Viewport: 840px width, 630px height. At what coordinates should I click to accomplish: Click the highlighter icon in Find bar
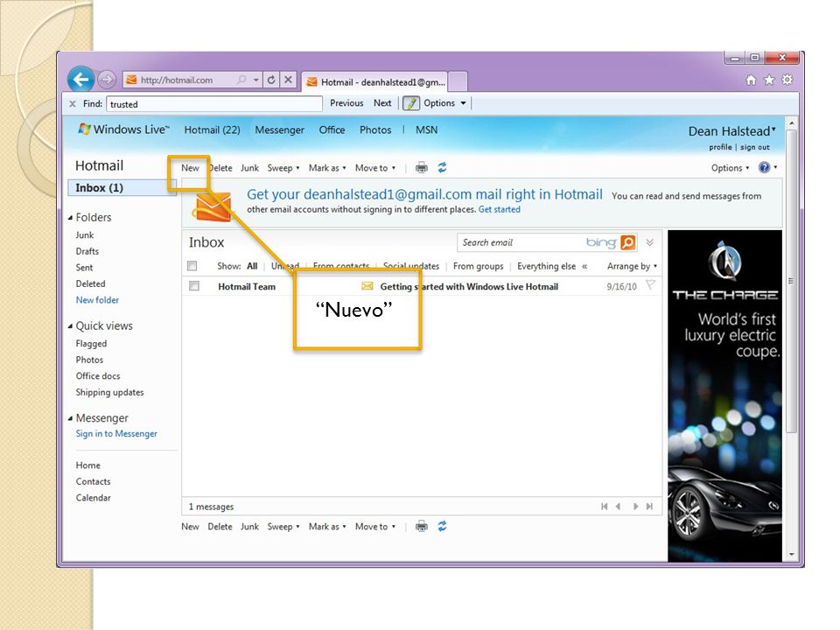coord(411,103)
